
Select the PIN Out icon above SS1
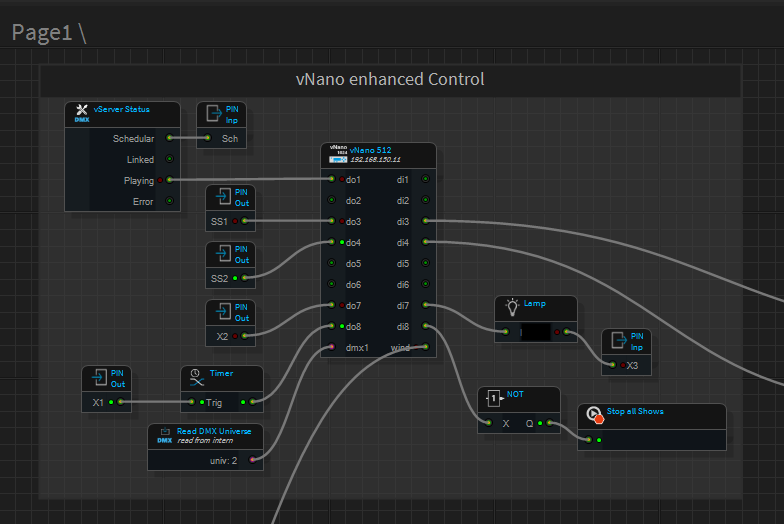click(221, 196)
